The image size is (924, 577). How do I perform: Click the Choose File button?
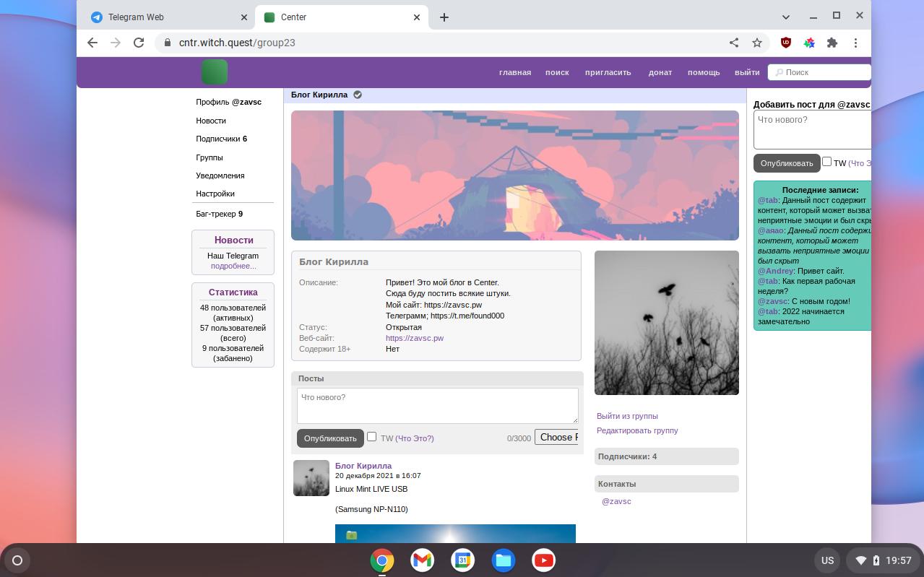point(556,437)
